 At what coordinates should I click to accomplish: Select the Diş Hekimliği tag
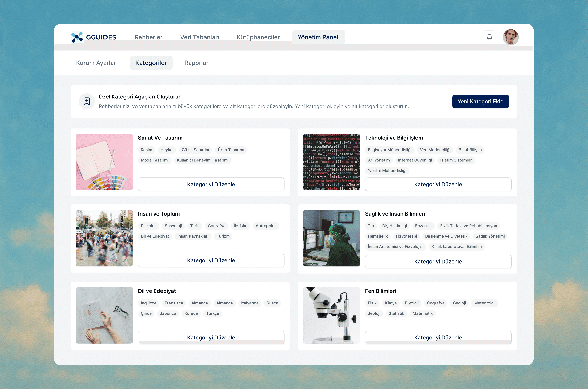point(394,226)
